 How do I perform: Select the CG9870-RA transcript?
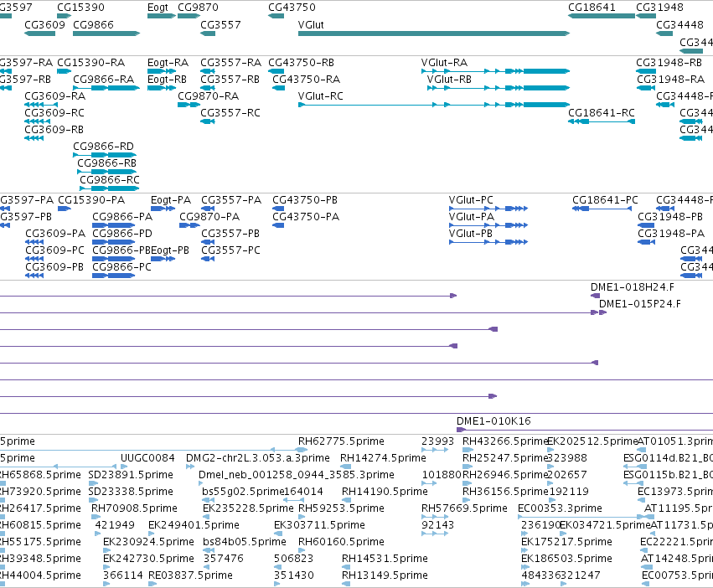point(189,105)
